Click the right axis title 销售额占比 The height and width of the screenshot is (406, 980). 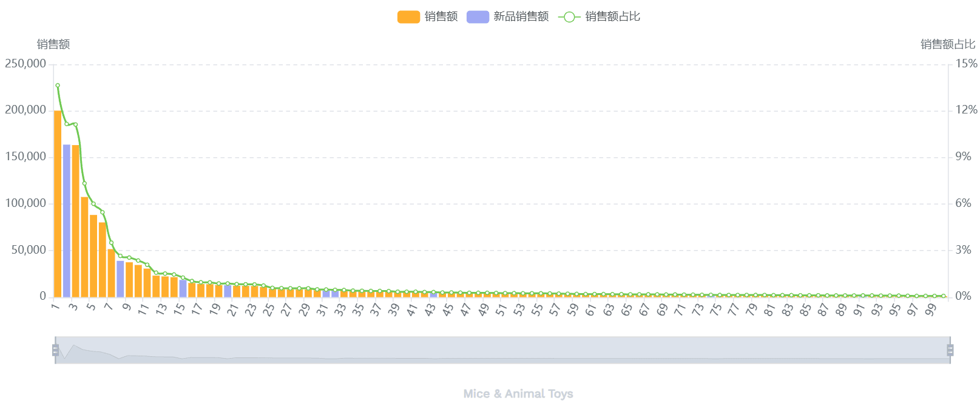947,44
